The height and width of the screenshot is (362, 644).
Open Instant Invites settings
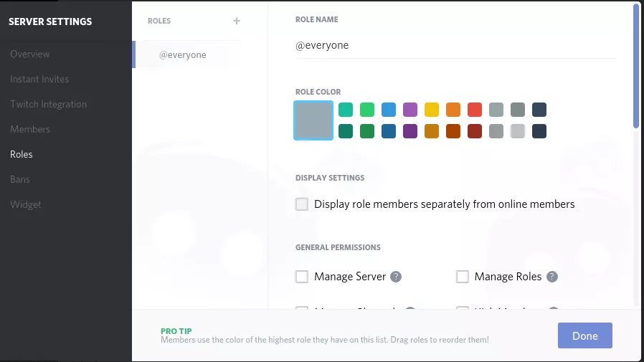tap(39, 79)
